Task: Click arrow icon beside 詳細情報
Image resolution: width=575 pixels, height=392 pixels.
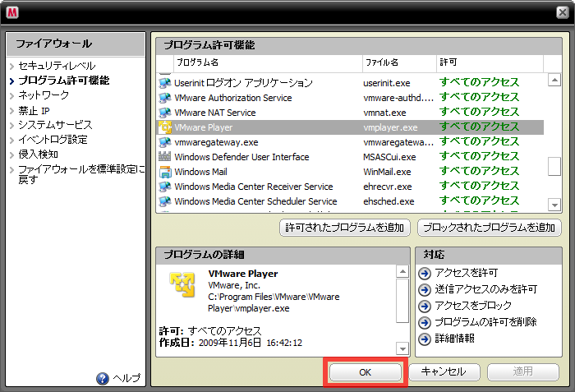Action: [x=425, y=339]
